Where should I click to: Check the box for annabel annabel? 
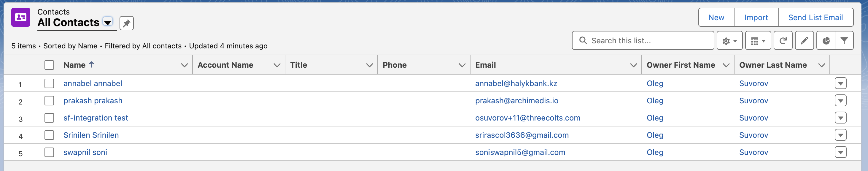[49, 83]
